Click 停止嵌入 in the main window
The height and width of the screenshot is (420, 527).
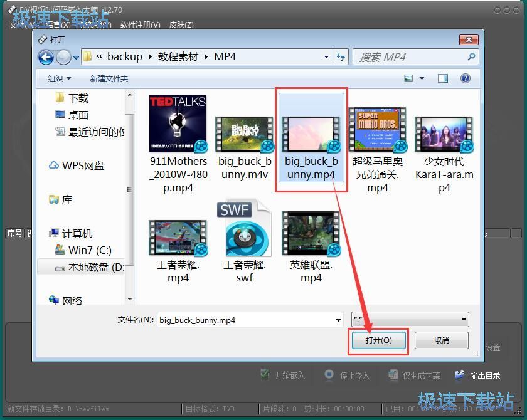click(354, 375)
